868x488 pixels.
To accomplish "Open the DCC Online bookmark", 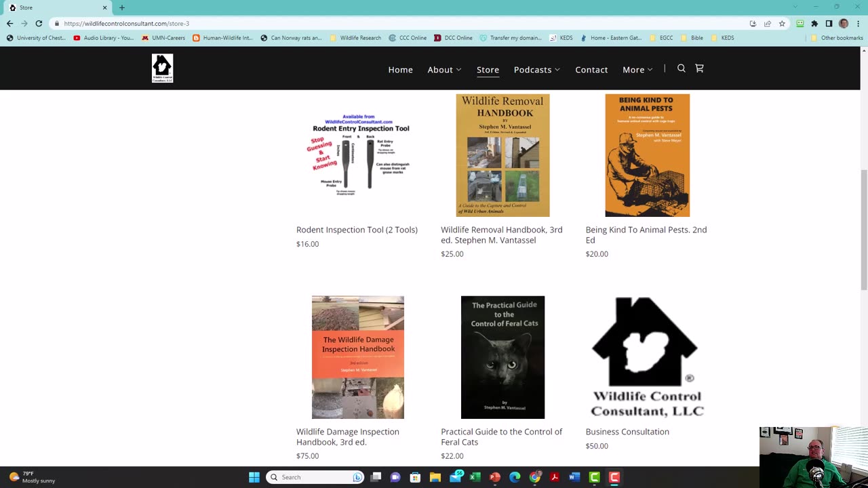I will (x=453, y=38).
